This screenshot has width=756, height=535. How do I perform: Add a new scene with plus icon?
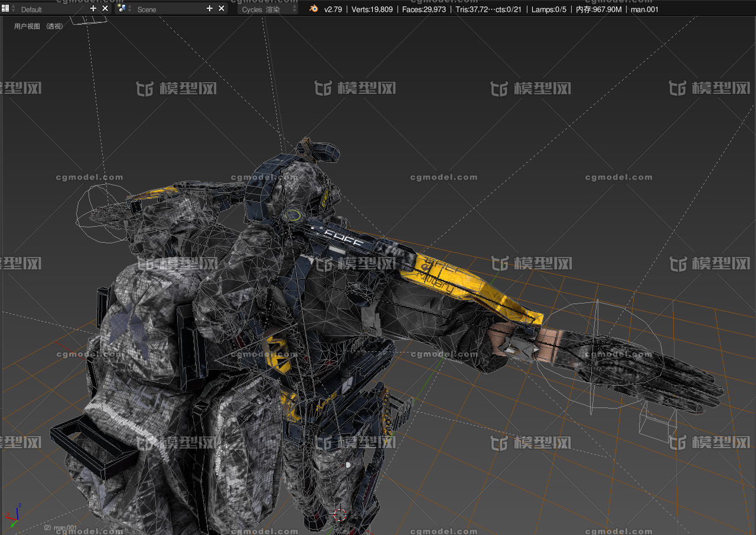point(210,9)
